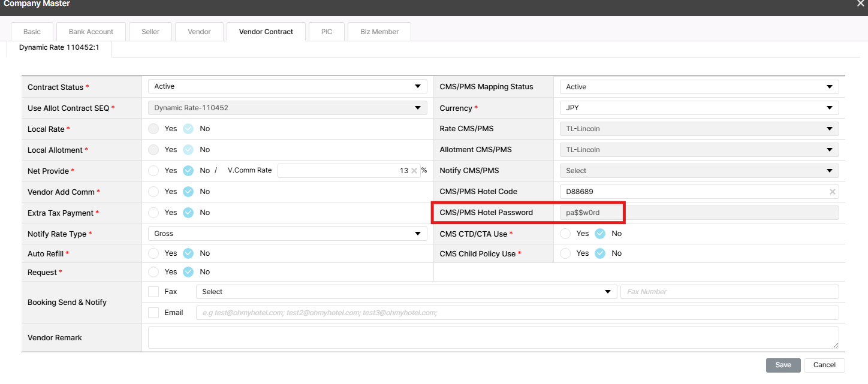
Task: Focus the Fax Number input field
Action: coord(729,292)
